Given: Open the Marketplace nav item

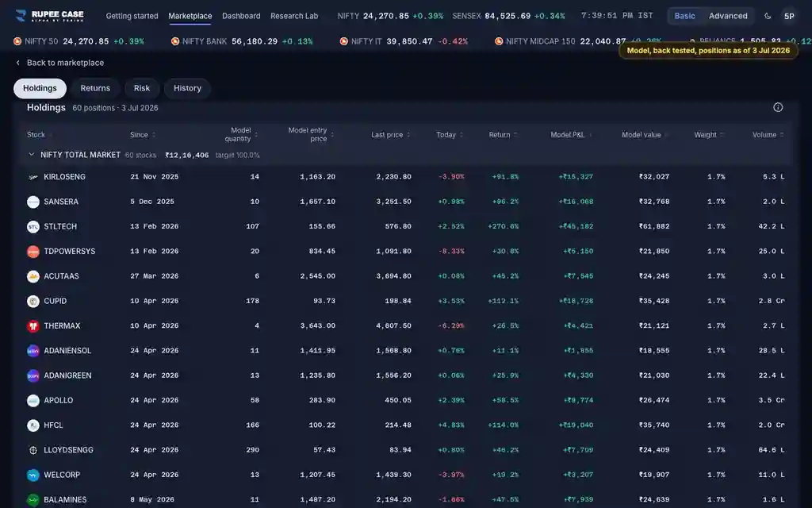Looking at the screenshot, I should click(190, 16).
